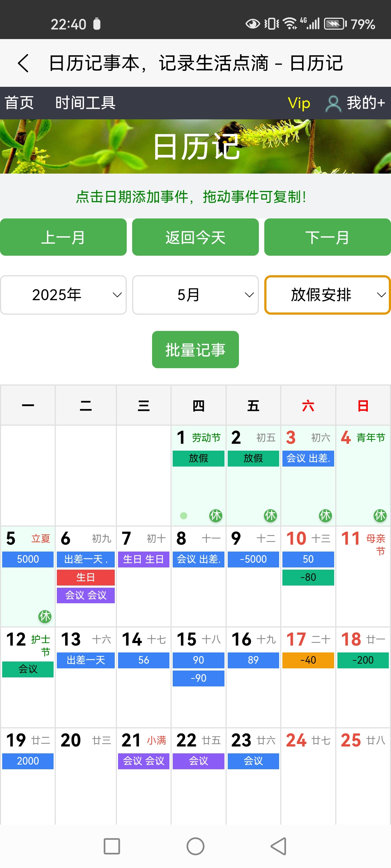This screenshot has height=868, width=391.
Task: Jump to today with 返回今天
Action: tap(195, 237)
